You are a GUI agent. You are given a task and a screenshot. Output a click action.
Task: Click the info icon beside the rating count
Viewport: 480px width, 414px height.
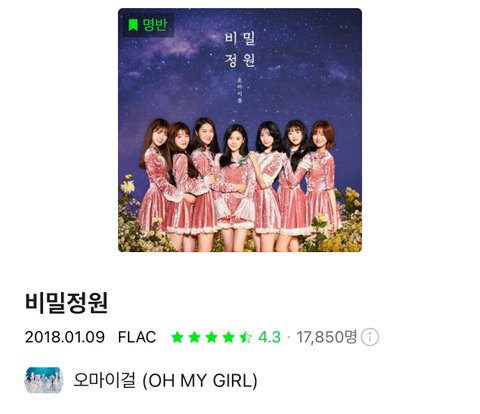(x=370, y=337)
